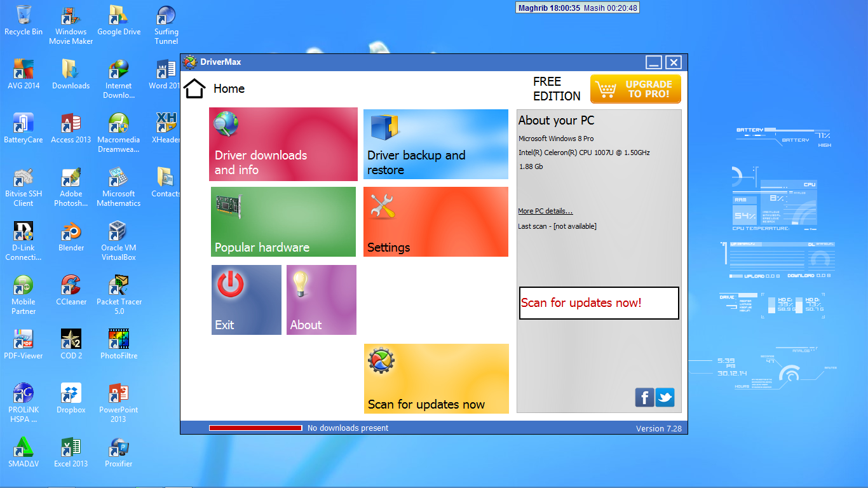Select the Windows Movie Maker desktop icon
The image size is (868, 488).
(x=71, y=25)
